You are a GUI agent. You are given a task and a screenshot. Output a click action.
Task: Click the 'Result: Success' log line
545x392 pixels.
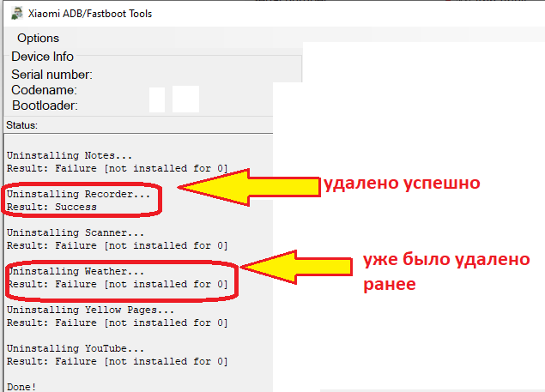tap(51, 207)
